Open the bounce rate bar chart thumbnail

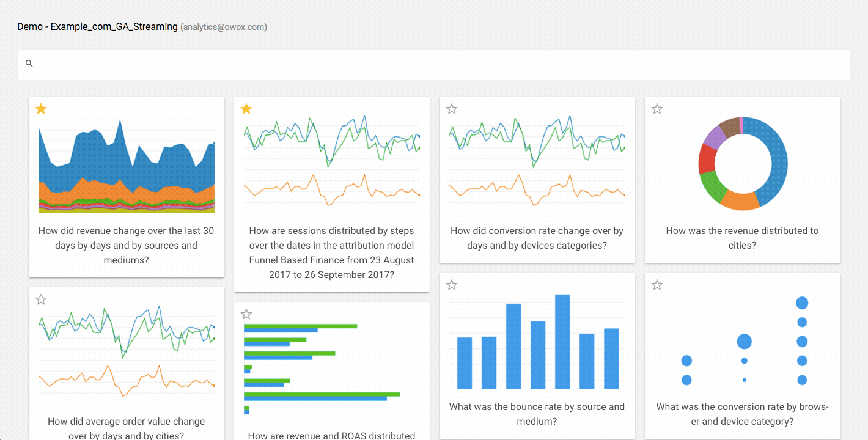coord(537,341)
